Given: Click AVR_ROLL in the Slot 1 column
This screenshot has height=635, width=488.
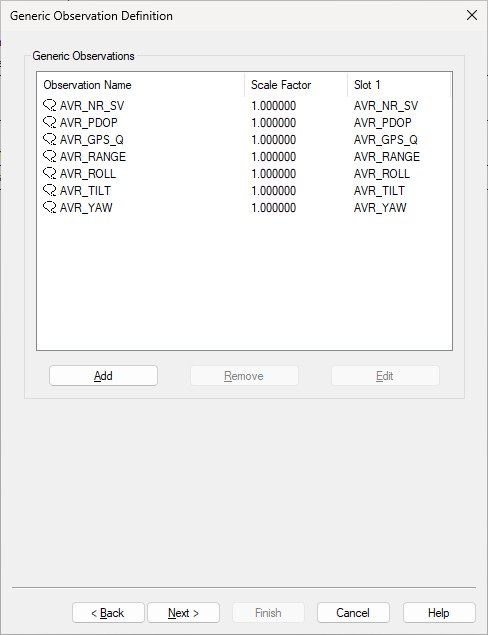Looking at the screenshot, I should coord(382,174).
